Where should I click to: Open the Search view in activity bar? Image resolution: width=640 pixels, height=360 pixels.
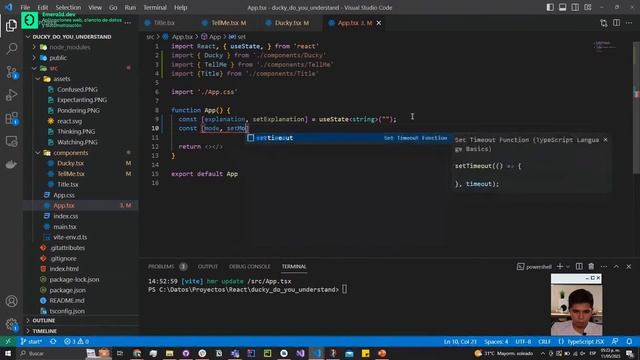pos(11,49)
